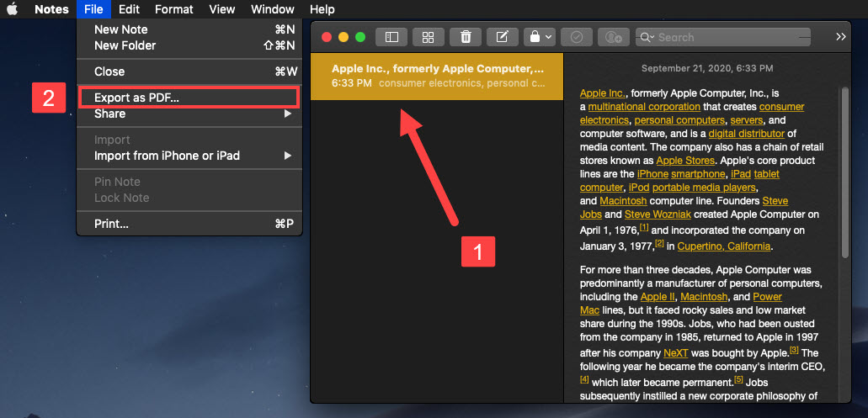Open the NeXT link
This screenshot has width=868, height=418.
[x=676, y=352]
